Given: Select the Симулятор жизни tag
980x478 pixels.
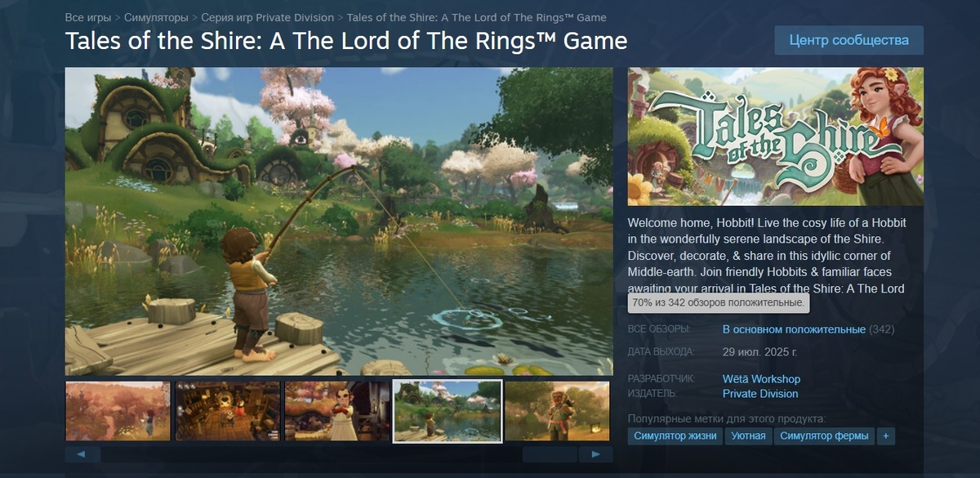Looking at the screenshot, I should coord(676,436).
